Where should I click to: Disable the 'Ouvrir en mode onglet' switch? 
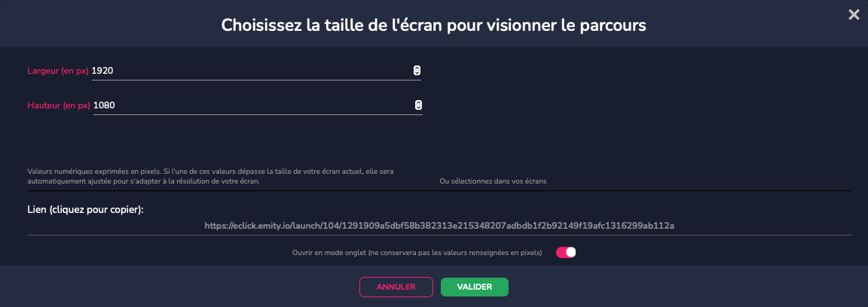[x=566, y=252]
